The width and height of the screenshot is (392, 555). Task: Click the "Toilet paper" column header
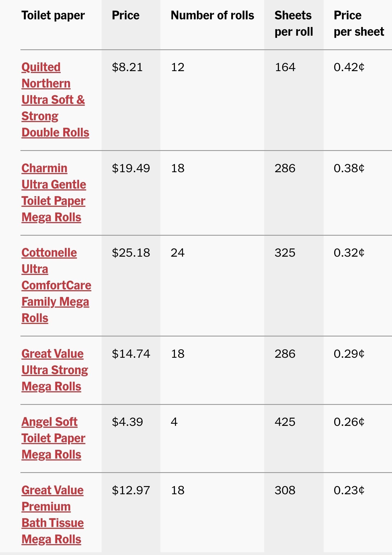click(x=53, y=16)
